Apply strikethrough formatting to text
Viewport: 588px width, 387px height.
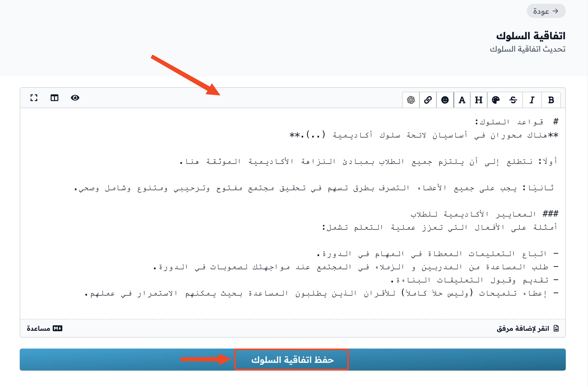[513, 100]
